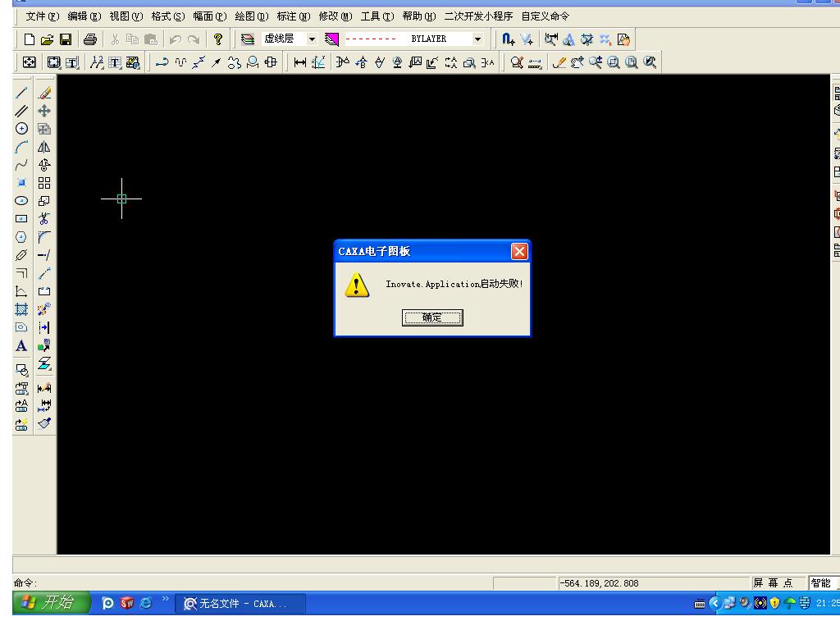The height and width of the screenshot is (630, 840).
Task: Select the Rotate tool
Action: [44, 165]
